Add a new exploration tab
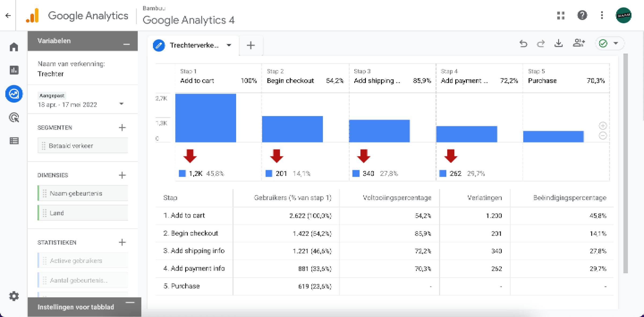 (x=251, y=45)
